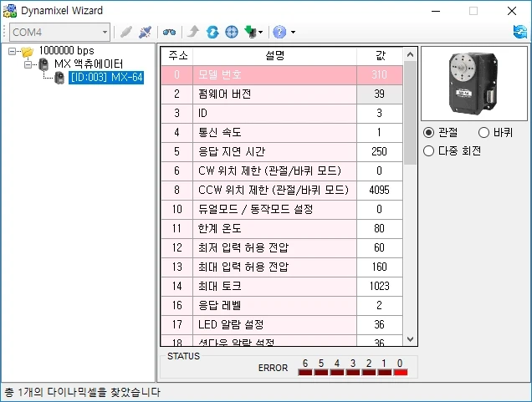
Task: Select the 다중 회전 radio button
Action: (429, 150)
